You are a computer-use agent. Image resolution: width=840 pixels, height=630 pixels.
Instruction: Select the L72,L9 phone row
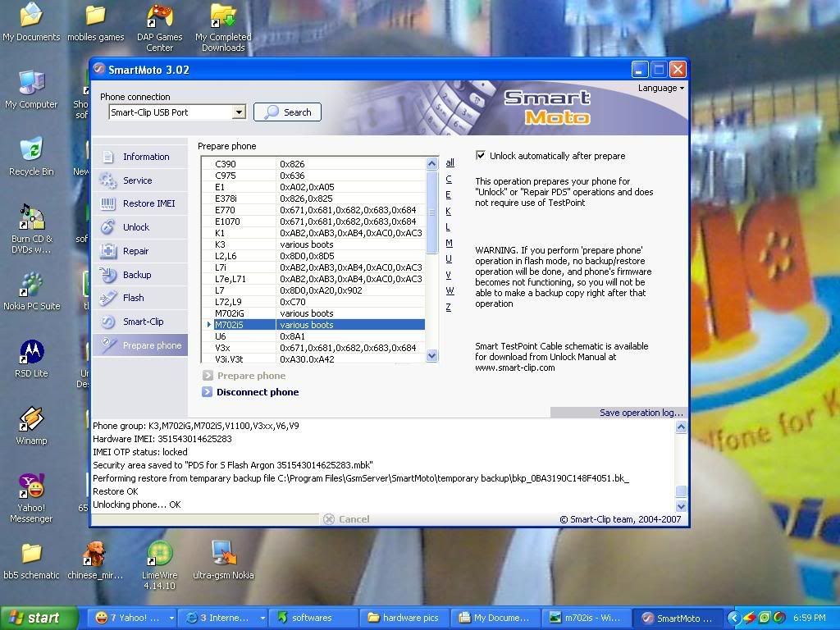pos(315,302)
